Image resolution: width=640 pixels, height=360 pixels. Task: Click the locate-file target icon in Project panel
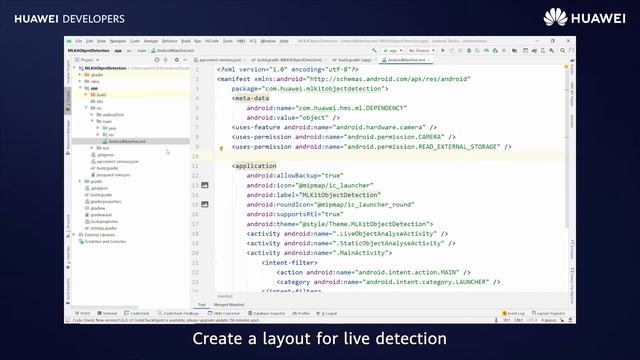[x=157, y=60]
